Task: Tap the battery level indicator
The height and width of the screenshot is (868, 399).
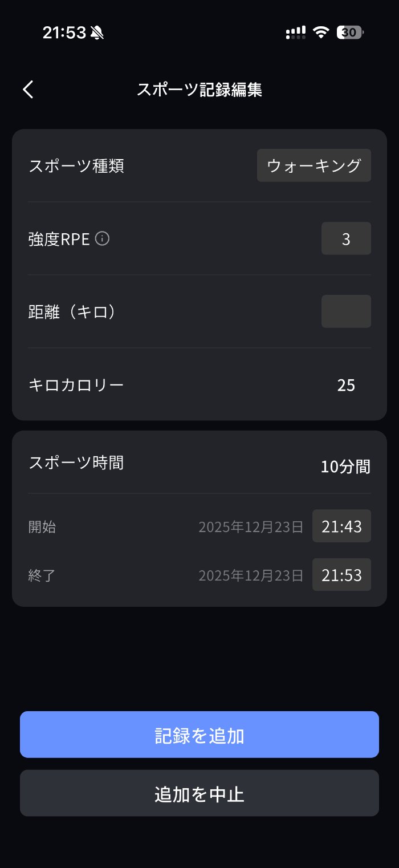Action: [349, 33]
